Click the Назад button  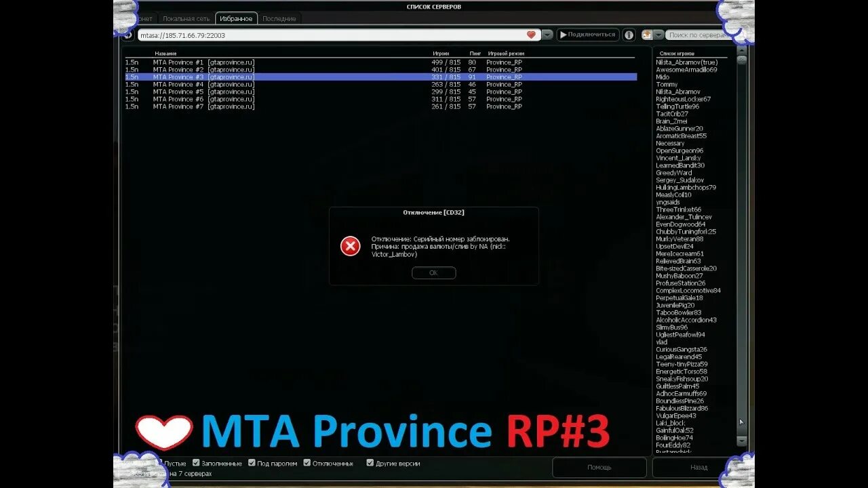coord(698,467)
